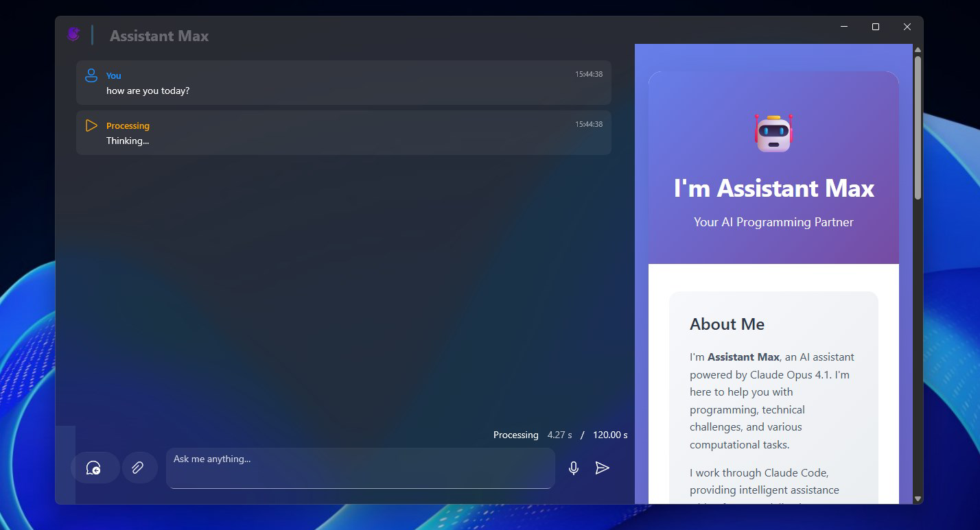Select the 15:44:38 timestamp on your message
The height and width of the screenshot is (530, 980).
point(588,73)
